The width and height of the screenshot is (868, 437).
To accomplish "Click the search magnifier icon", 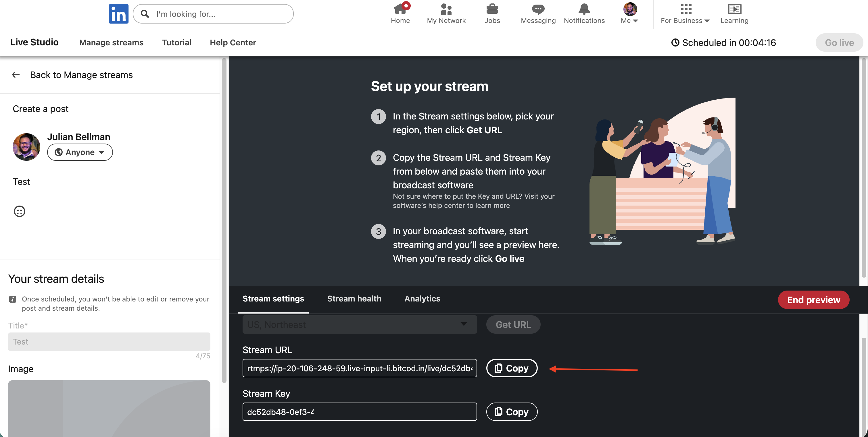I will (x=145, y=14).
